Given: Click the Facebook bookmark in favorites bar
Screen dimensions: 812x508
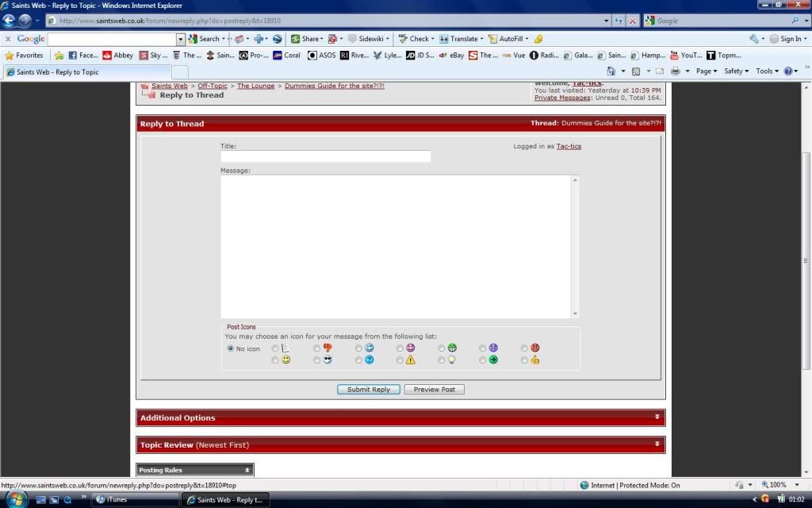Looking at the screenshot, I should pos(83,56).
